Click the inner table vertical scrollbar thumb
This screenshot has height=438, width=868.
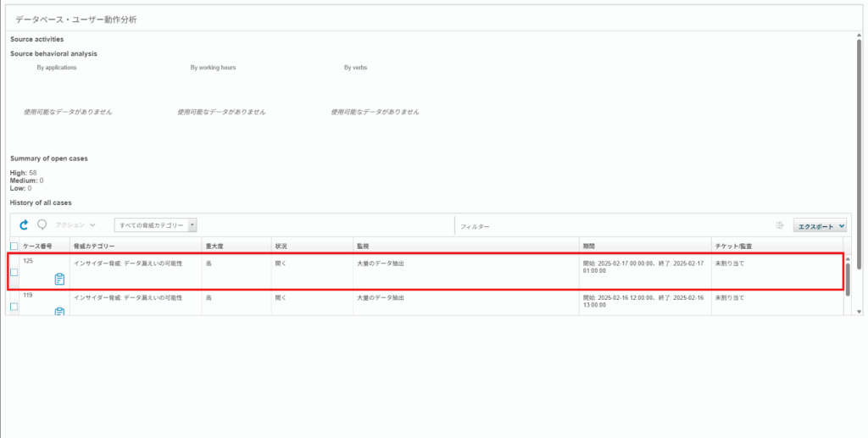click(848, 279)
